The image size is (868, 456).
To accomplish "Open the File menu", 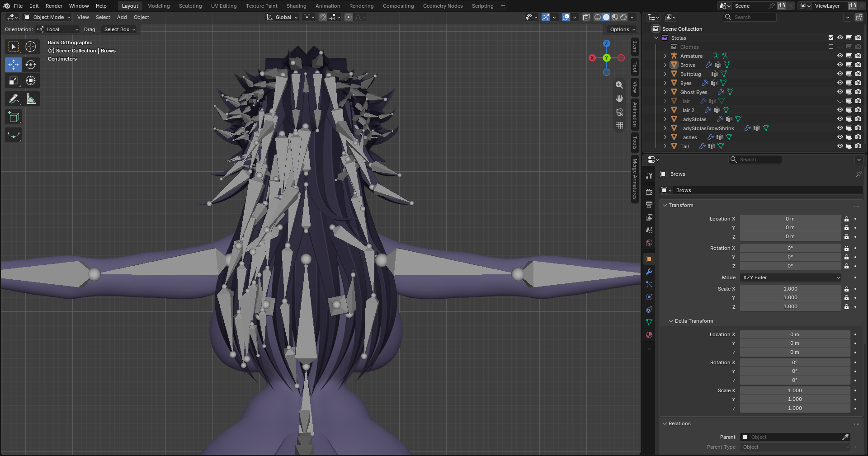I will pyautogui.click(x=18, y=6).
